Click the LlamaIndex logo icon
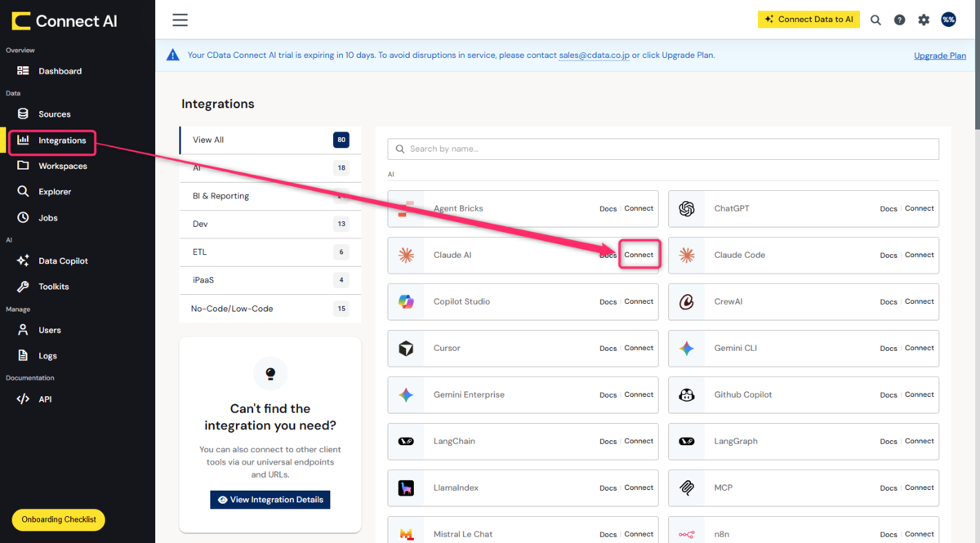The width and height of the screenshot is (980, 543). pos(406,488)
